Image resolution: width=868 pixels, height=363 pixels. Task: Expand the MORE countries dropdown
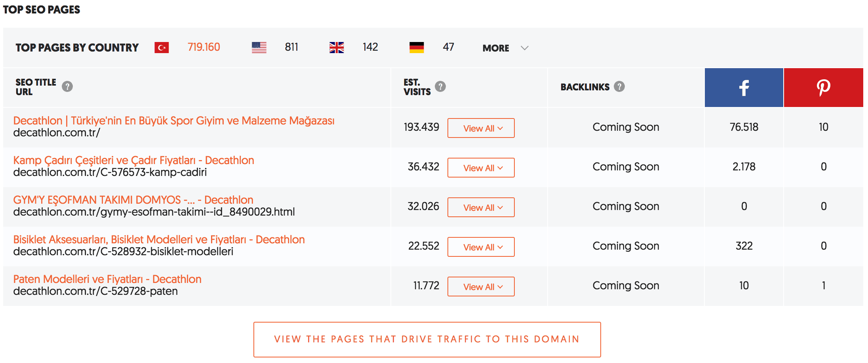click(506, 48)
